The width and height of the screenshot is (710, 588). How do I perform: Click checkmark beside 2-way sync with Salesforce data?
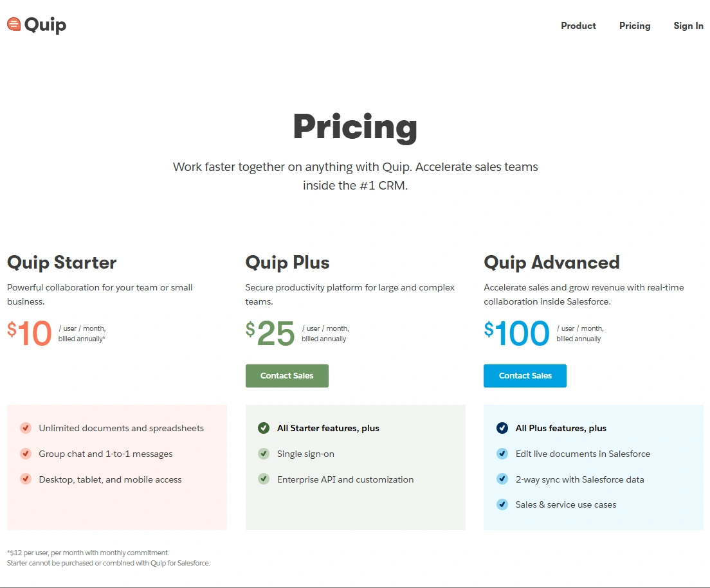502,479
